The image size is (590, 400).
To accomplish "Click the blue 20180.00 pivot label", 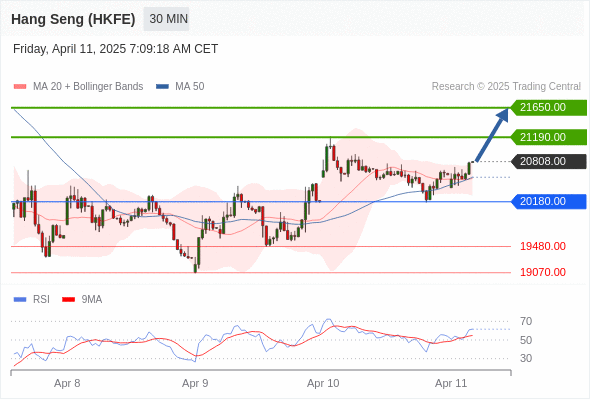I will 549,202.
